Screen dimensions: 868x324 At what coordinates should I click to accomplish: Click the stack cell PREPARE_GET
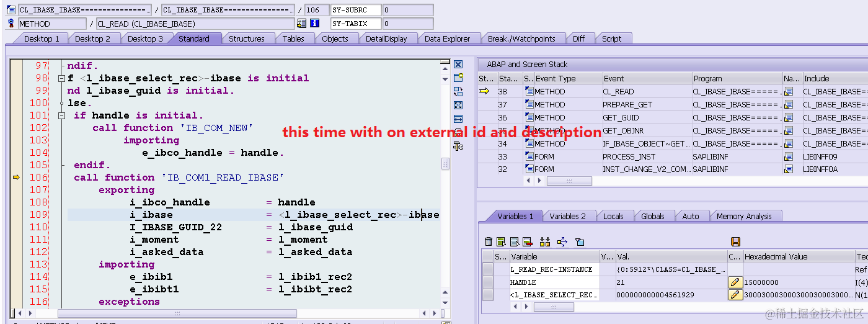tap(647, 105)
